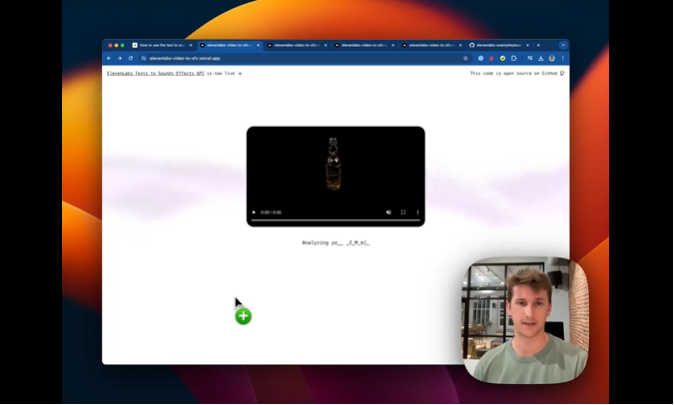The height and width of the screenshot is (405, 674).
Task: Enter fullscreen on the video player
Action: point(403,212)
